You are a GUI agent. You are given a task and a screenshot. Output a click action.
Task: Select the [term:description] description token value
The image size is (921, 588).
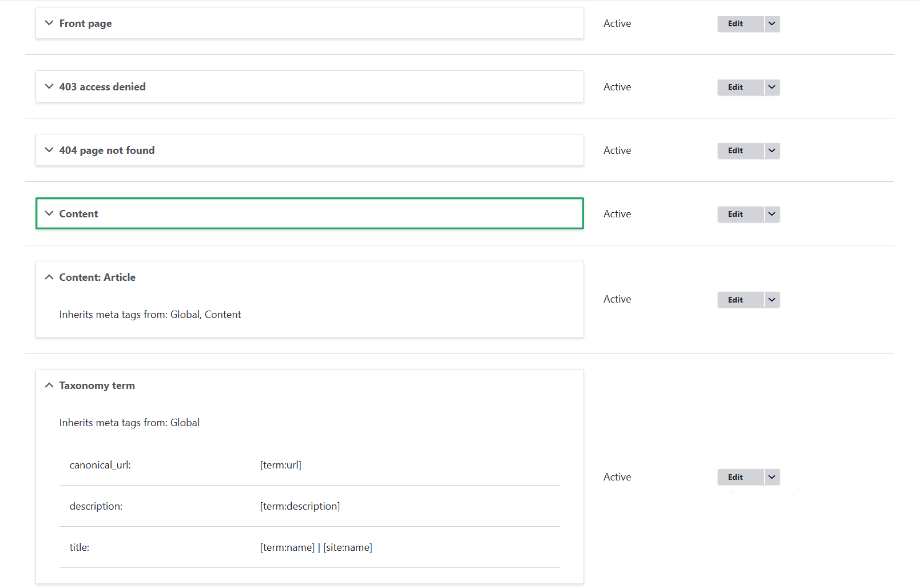pyautogui.click(x=299, y=506)
